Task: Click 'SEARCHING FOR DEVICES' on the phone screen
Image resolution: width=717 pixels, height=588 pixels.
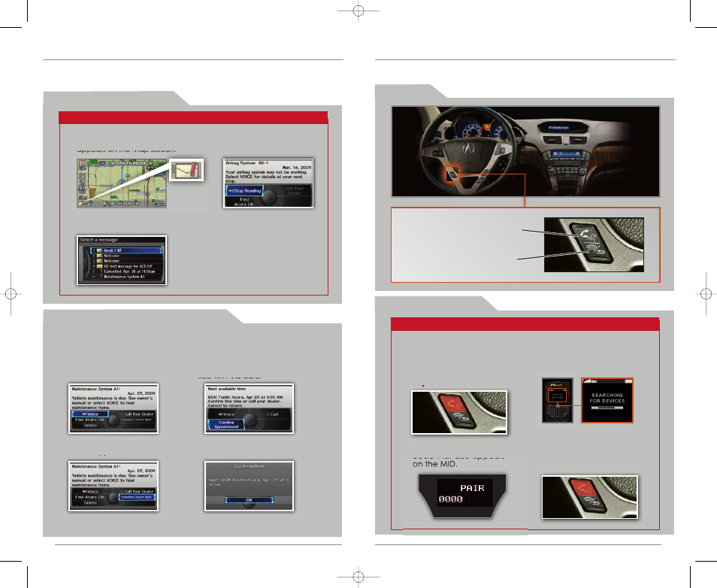Action: click(607, 398)
